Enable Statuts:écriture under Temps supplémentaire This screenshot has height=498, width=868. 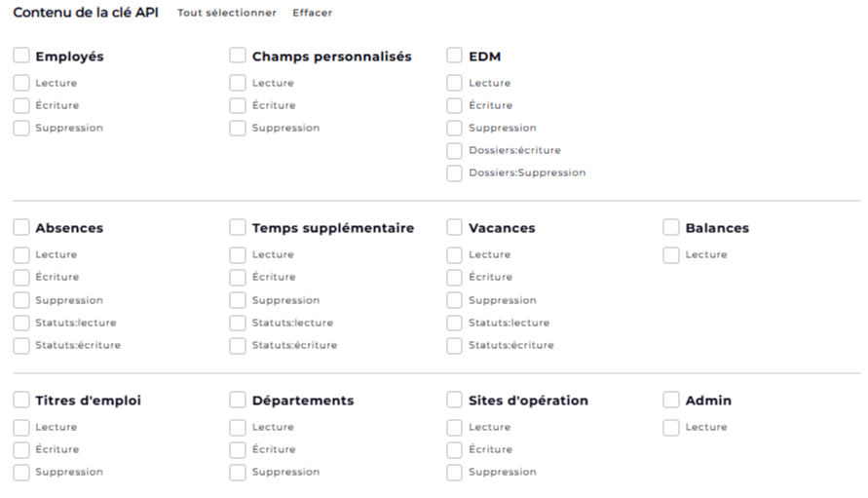[238, 346]
